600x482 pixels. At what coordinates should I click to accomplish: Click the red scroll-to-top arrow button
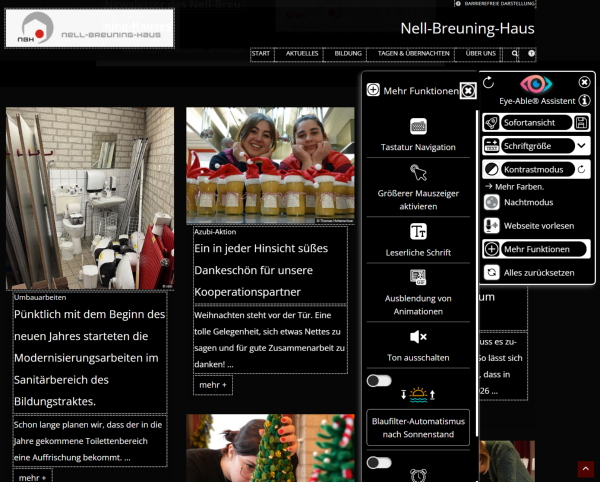point(586,469)
